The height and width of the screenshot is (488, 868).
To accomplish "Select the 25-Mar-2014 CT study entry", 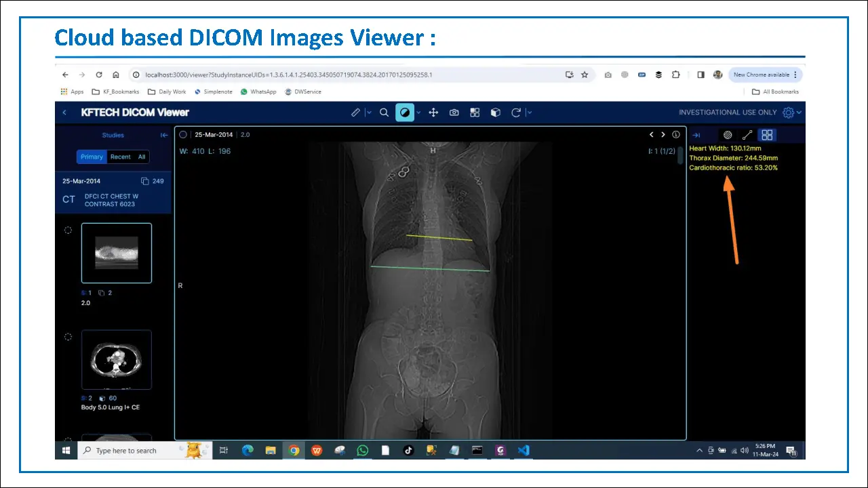I will point(113,191).
